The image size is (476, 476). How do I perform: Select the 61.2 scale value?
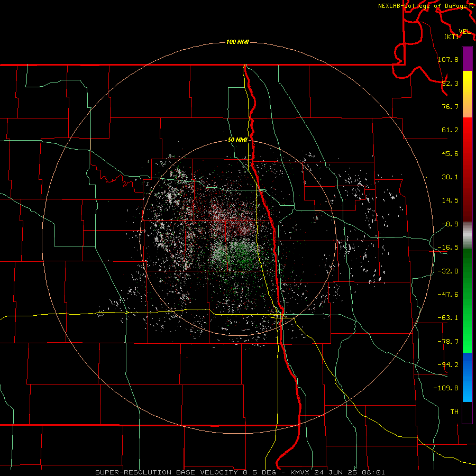[x=450, y=130]
